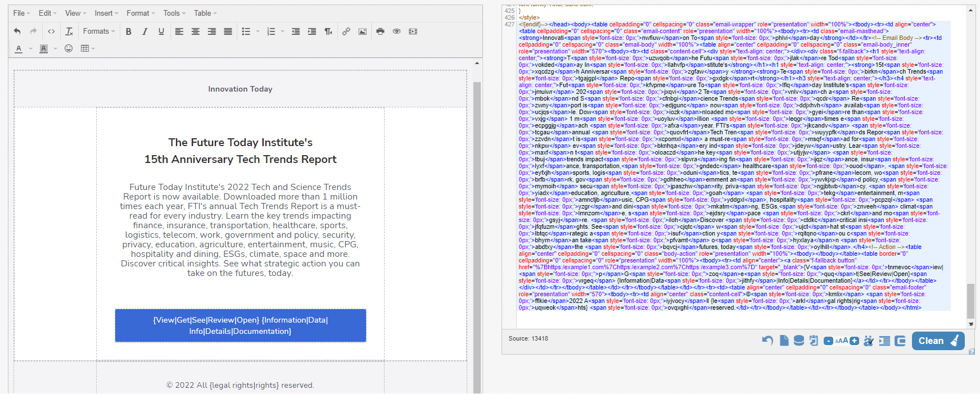Click the decrease indent icon

[x=296, y=31]
